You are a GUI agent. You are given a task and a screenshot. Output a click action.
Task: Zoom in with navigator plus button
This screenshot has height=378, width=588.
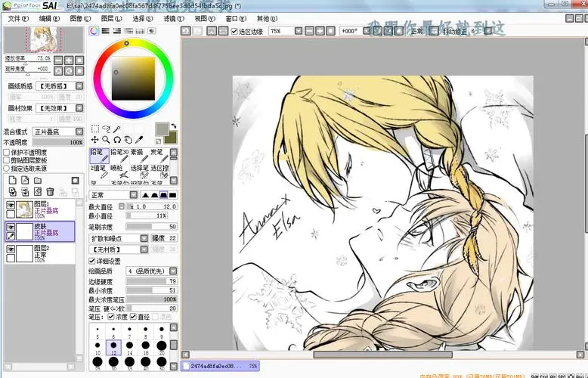(69, 60)
